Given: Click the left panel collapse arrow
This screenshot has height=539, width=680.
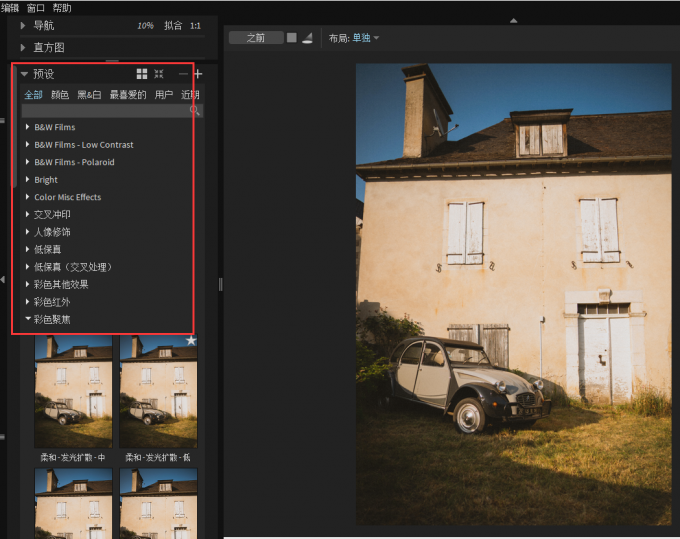Looking at the screenshot, I should (3, 280).
